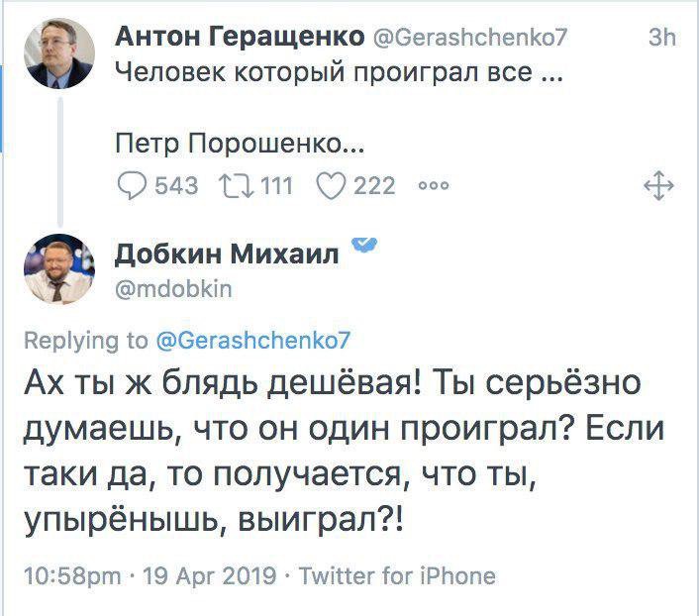Click the reply speech bubble icon
Image resolution: width=699 pixels, height=616 pixels.
(130, 185)
